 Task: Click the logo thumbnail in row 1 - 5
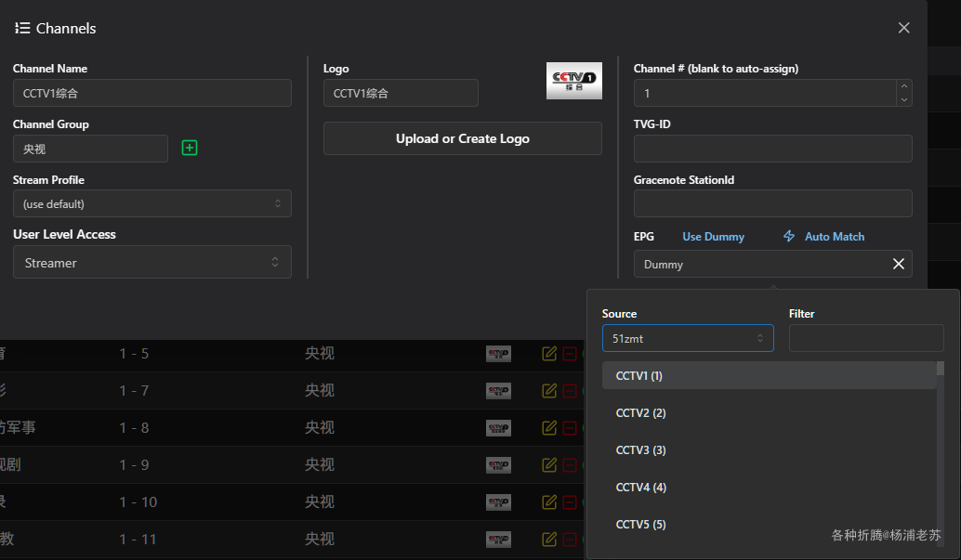(498, 354)
